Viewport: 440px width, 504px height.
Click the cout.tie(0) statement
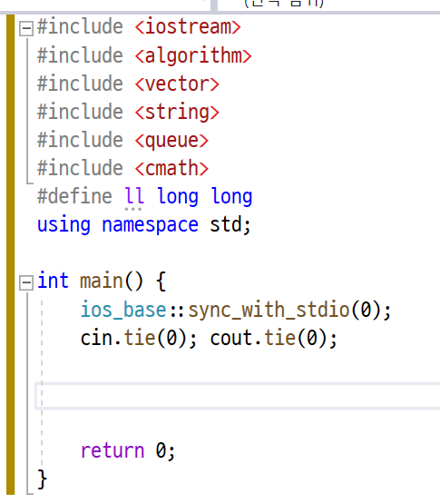[274, 339]
